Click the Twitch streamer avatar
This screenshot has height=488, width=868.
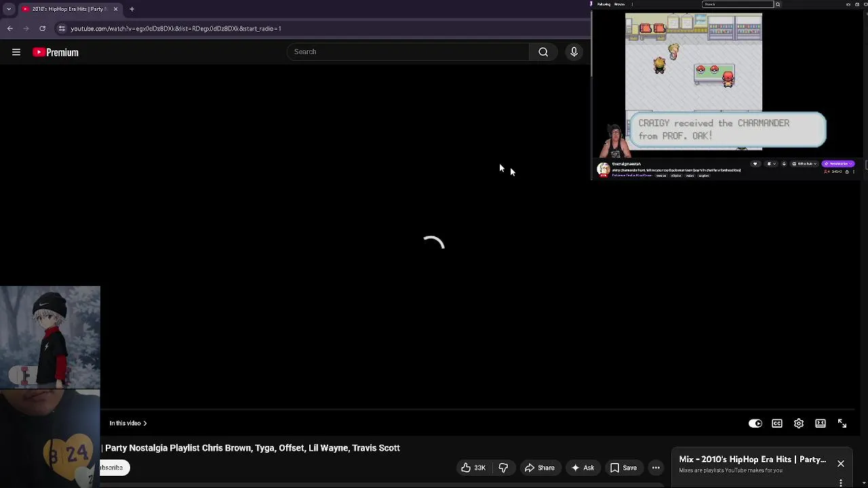click(x=603, y=169)
